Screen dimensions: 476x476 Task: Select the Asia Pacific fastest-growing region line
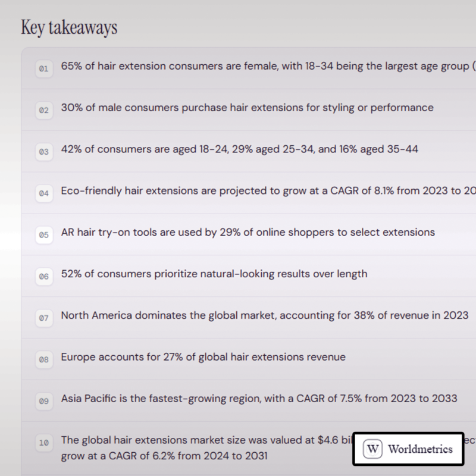pos(259,399)
